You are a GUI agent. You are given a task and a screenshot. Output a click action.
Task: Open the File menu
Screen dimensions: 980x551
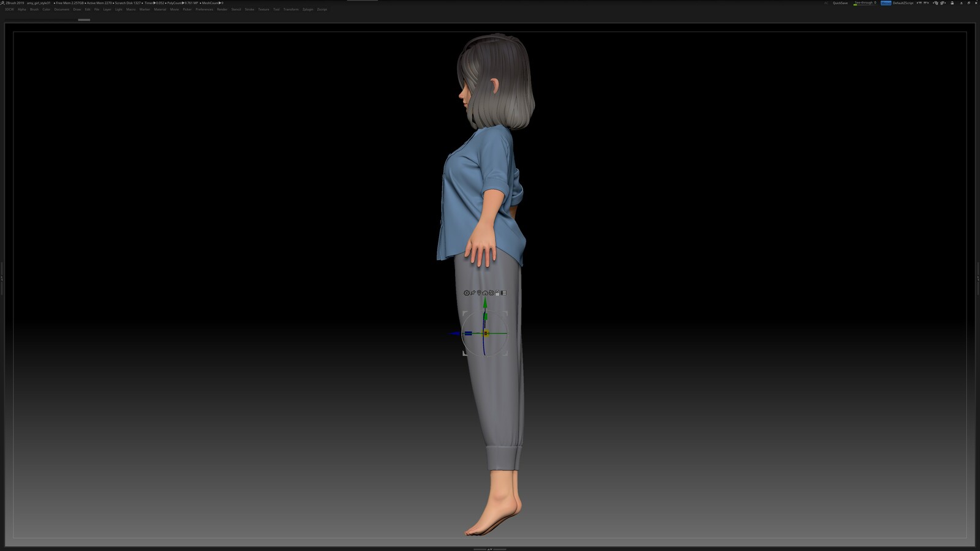pos(97,9)
